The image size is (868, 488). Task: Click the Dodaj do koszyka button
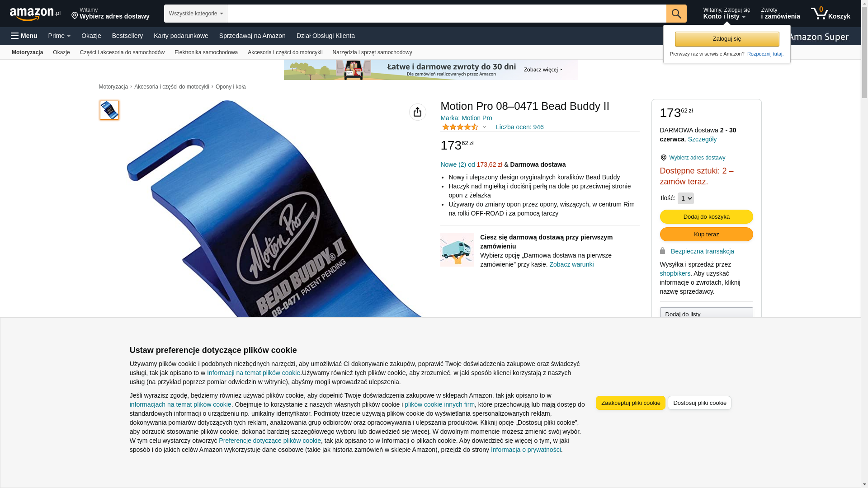[x=707, y=217]
